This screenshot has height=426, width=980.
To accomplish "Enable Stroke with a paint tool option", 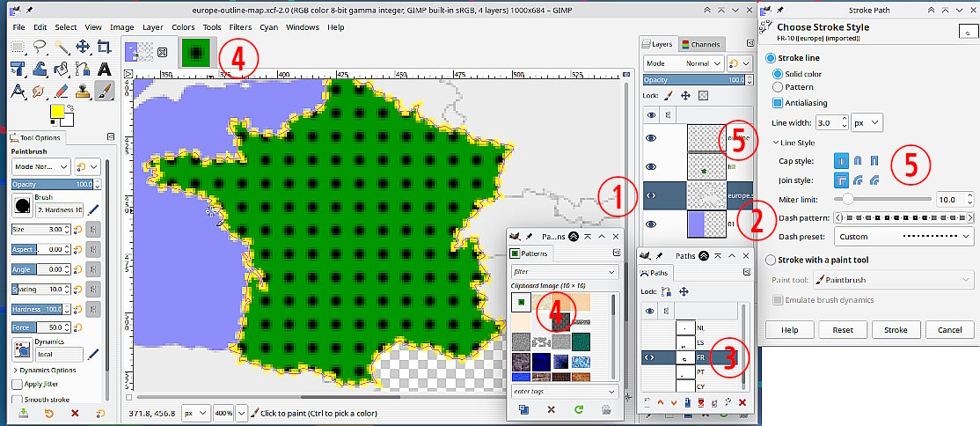I will 772,260.
